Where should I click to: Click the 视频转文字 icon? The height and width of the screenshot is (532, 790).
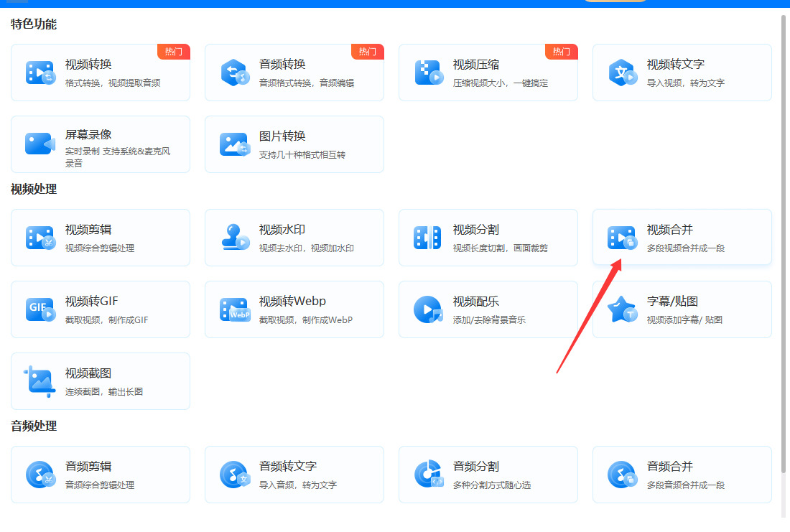pos(623,73)
